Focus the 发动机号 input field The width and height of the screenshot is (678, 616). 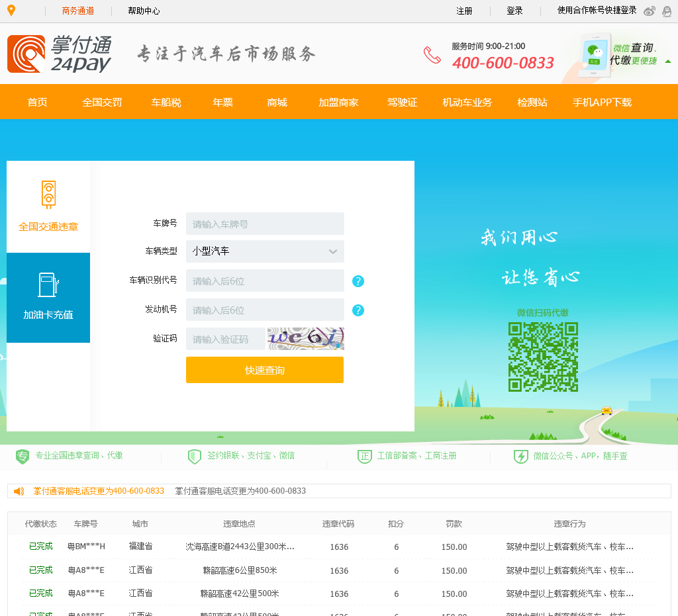(265, 310)
